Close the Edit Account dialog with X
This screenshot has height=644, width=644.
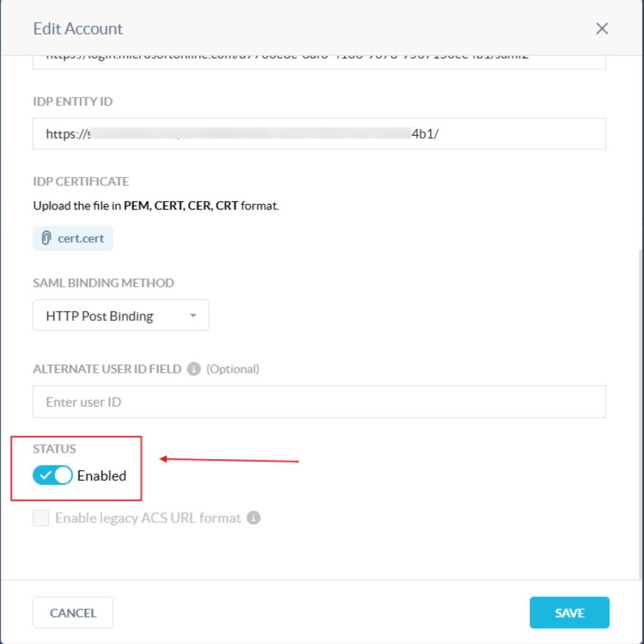[x=602, y=28]
